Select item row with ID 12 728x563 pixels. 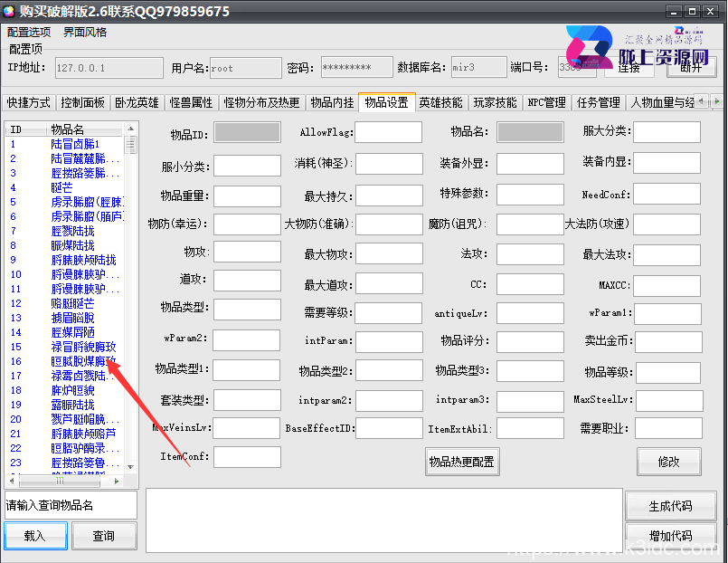click(x=65, y=303)
